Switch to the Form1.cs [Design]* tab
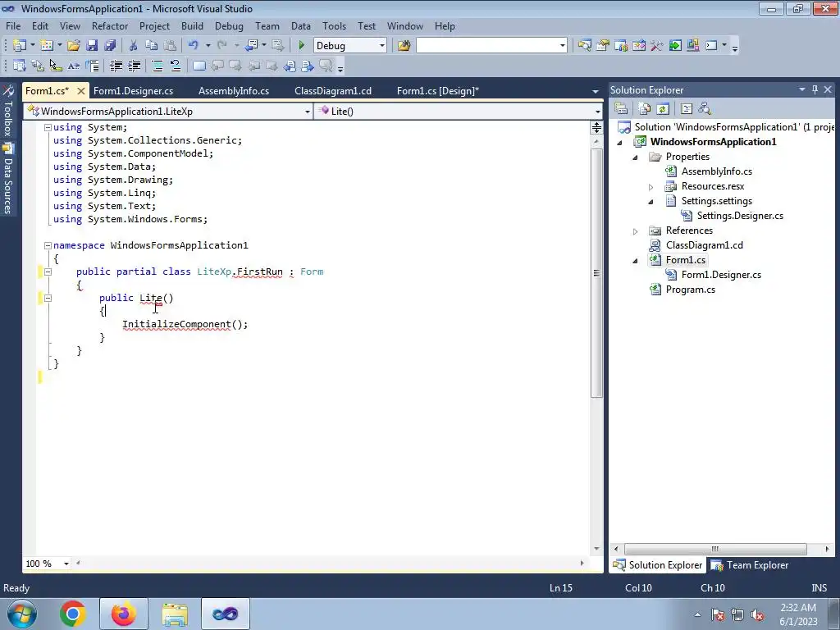 (x=438, y=90)
